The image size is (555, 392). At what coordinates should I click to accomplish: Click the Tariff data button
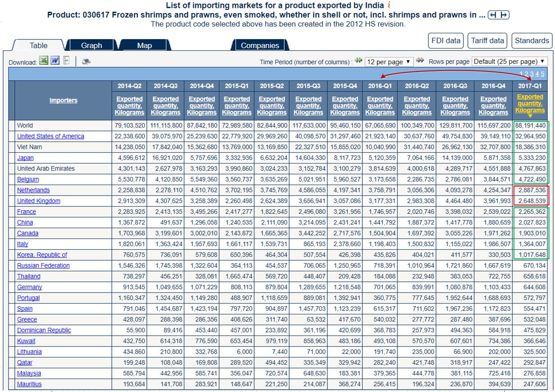488,40
